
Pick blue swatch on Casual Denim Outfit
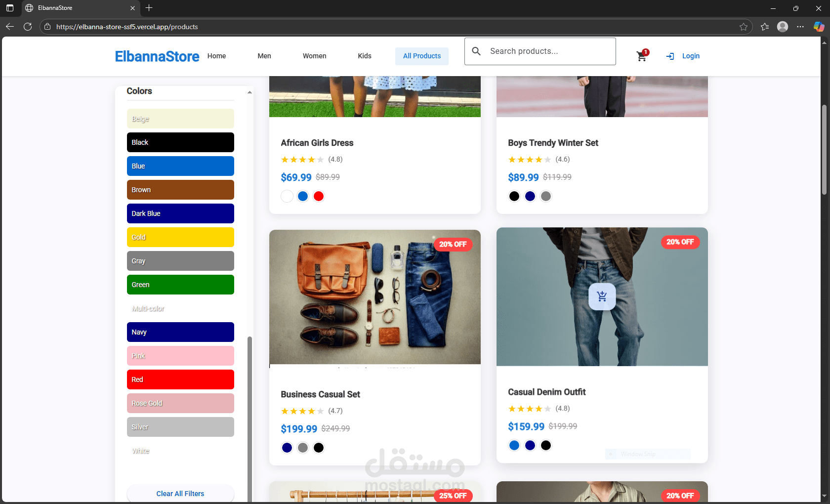[x=514, y=445]
